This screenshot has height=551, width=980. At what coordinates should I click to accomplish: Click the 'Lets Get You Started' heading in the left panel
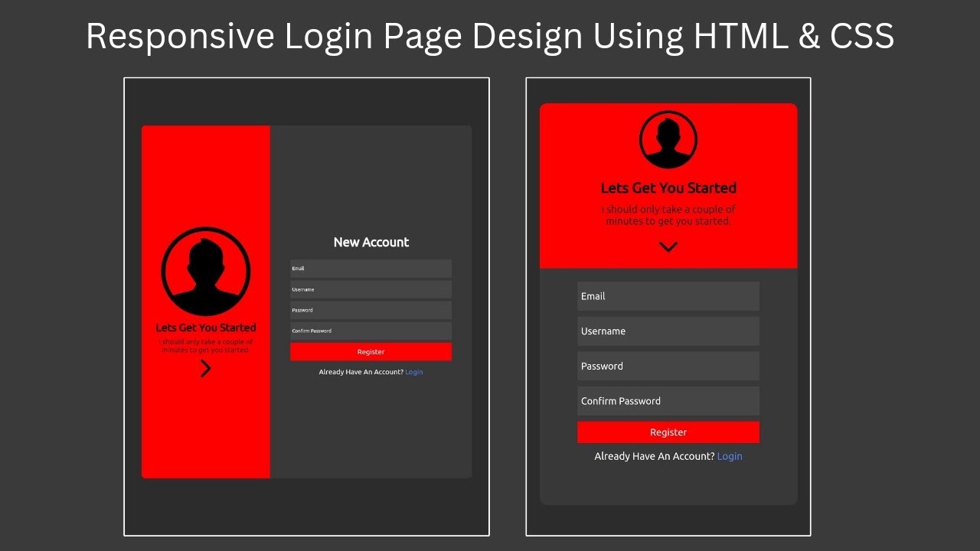pyautogui.click(x=206, y=328)
